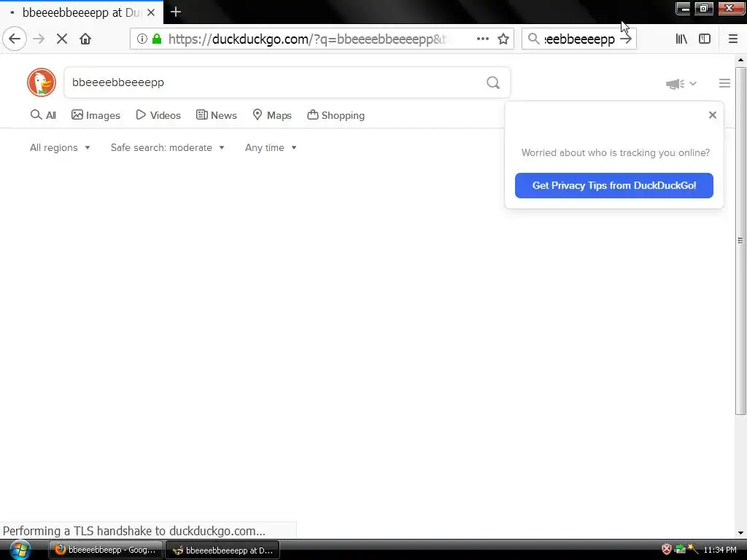This screenshot has width=747, height=560.
Task: Expand Safe search: moderate dropdown
Action: 168,147
